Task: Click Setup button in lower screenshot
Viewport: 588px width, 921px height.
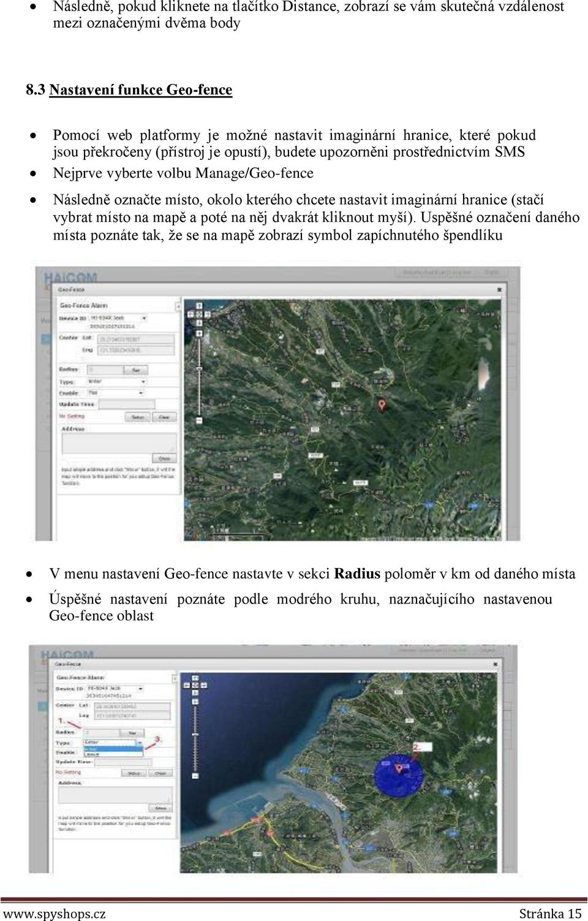Action: pyautogui.click(x=134, y=773)
